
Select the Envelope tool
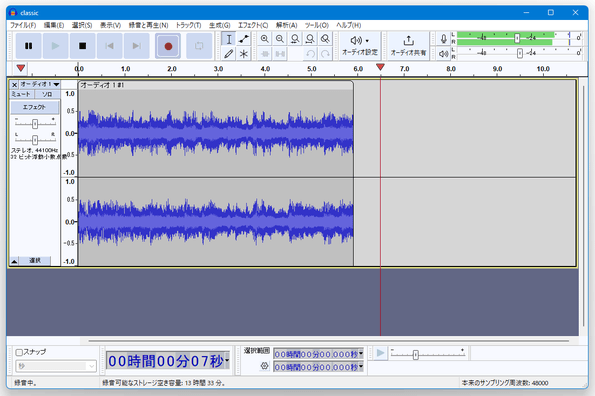(244, 39)
